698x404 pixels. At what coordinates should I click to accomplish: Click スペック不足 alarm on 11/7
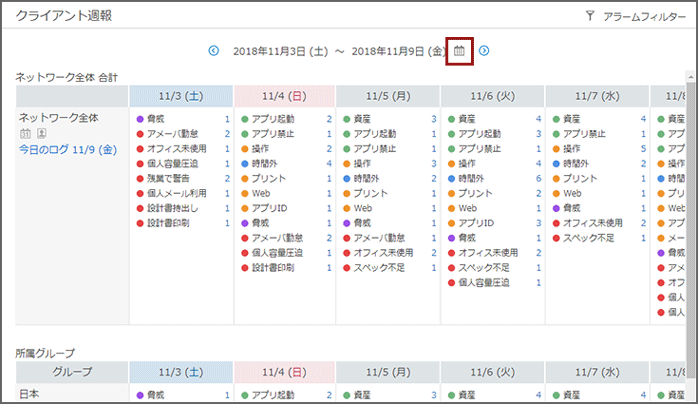click(x=588, y=238)
